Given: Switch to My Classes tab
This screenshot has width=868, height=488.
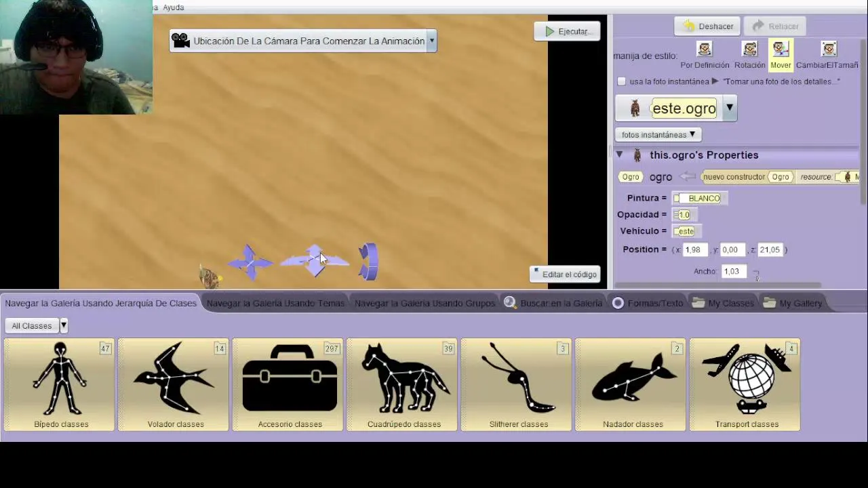Looking at the screenshot, I should (x=724, y=303).
